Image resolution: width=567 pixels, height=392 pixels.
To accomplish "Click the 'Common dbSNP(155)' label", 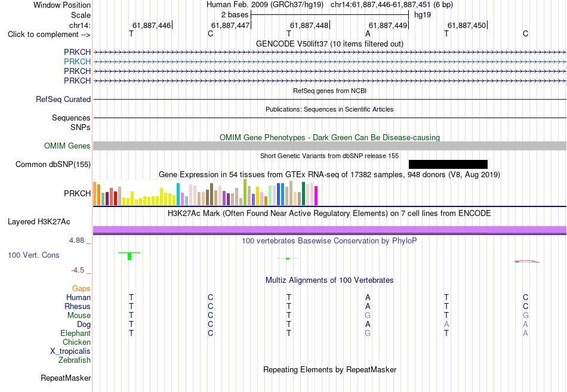I will 53,164.
